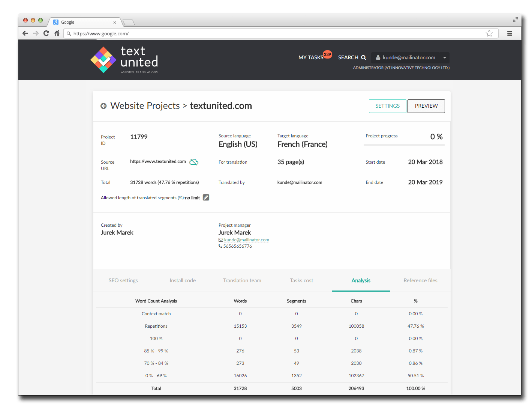
Task: Click the 0 % progress value
Action: coord(436,137)
